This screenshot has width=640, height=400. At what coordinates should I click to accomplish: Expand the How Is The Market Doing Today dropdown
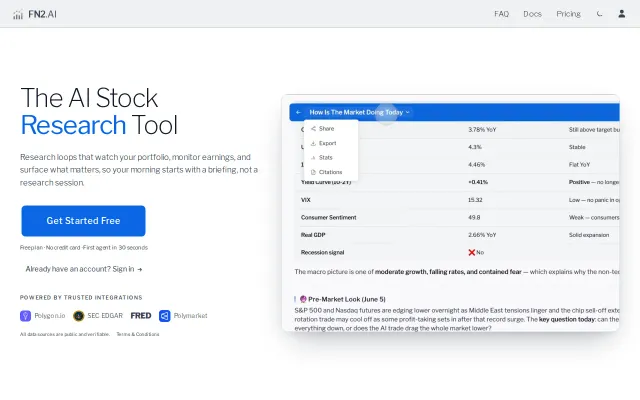point(359,112)
